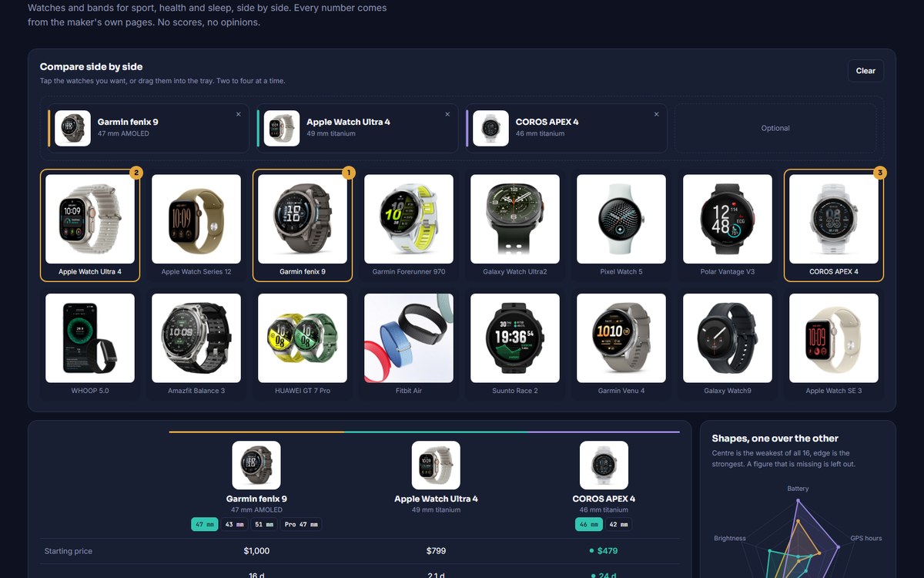Choose the Pixel Watch 5 card
The height and width of the screenshot is (578, 924).
[x=621, y=226]
